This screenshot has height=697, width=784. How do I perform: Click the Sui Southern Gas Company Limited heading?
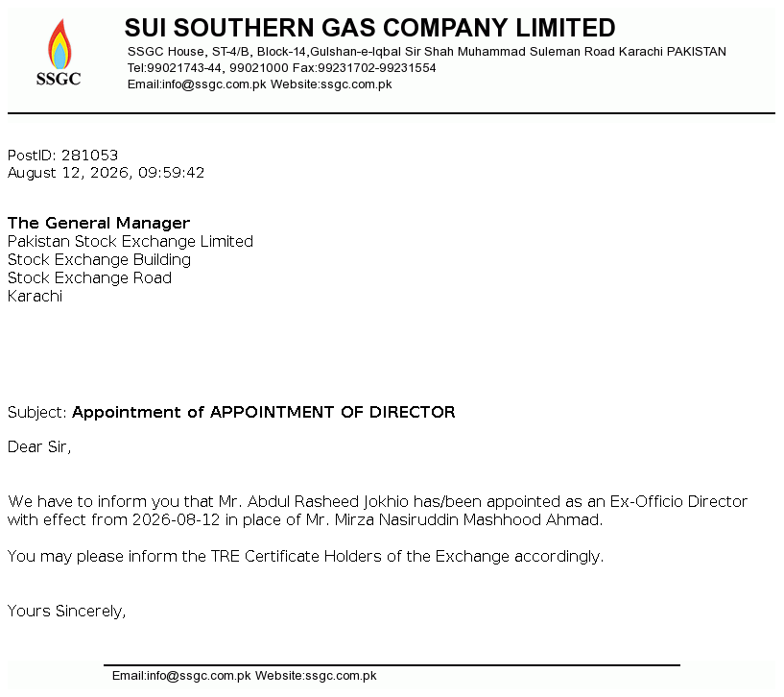370,28
